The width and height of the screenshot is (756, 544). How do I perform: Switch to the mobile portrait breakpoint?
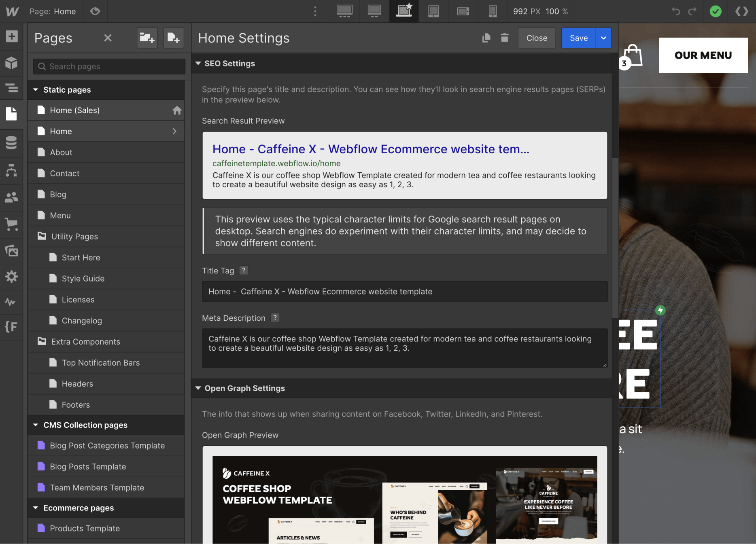click(x=493, y=11)
